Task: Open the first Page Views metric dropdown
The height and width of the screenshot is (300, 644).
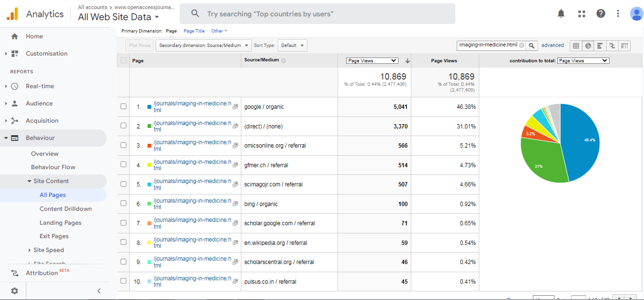Action: [372, 61]
